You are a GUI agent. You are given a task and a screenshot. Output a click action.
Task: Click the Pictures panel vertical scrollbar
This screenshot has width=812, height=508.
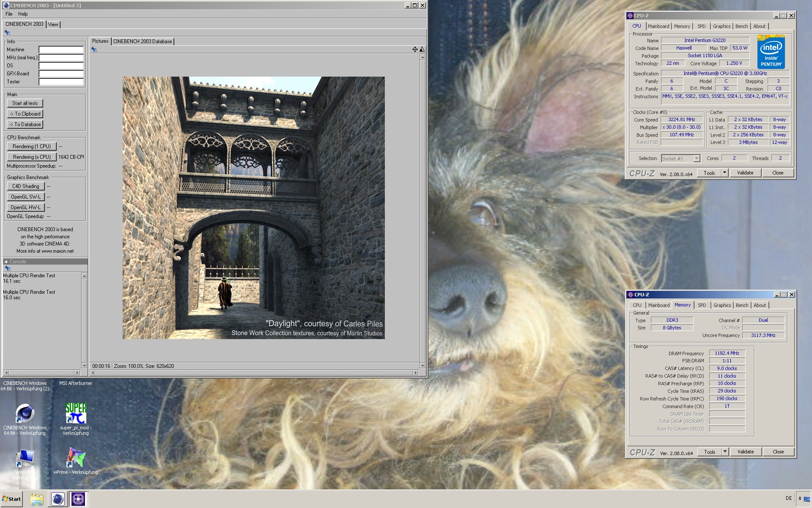point(422,211)
